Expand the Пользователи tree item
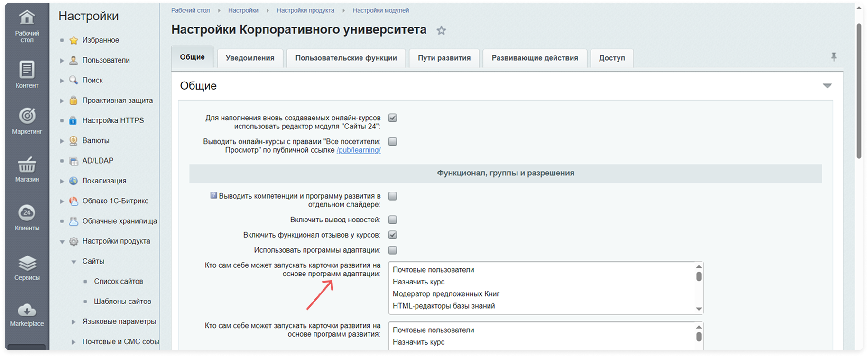Viewport: 868px width, 357px height. (x=62, y=61)
